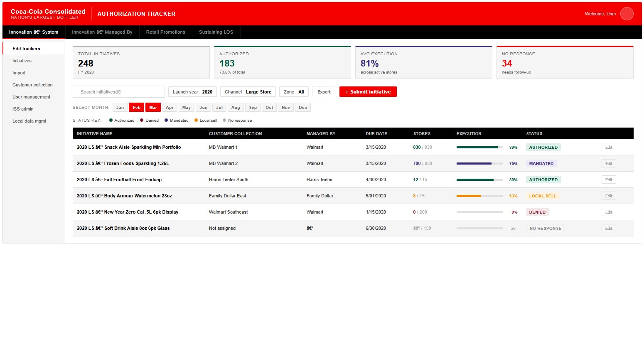Open the Zone All dropdown
This screenshot has width=644, height=337.
(294, 92)
